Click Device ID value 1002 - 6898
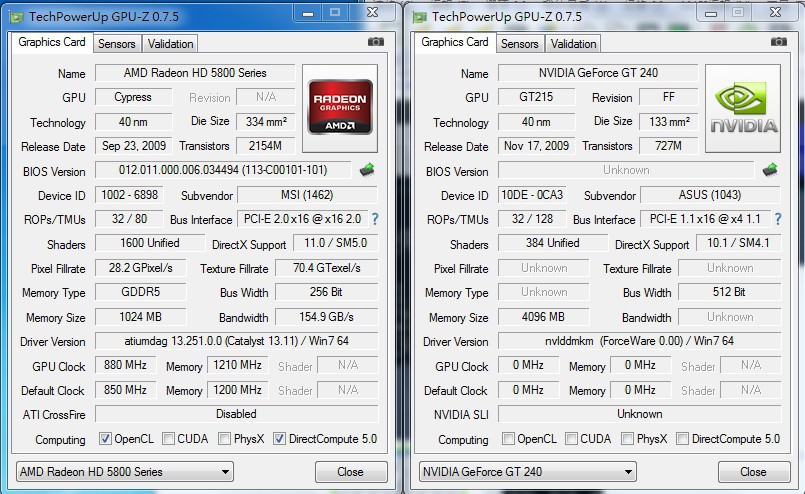 point(129,195)
